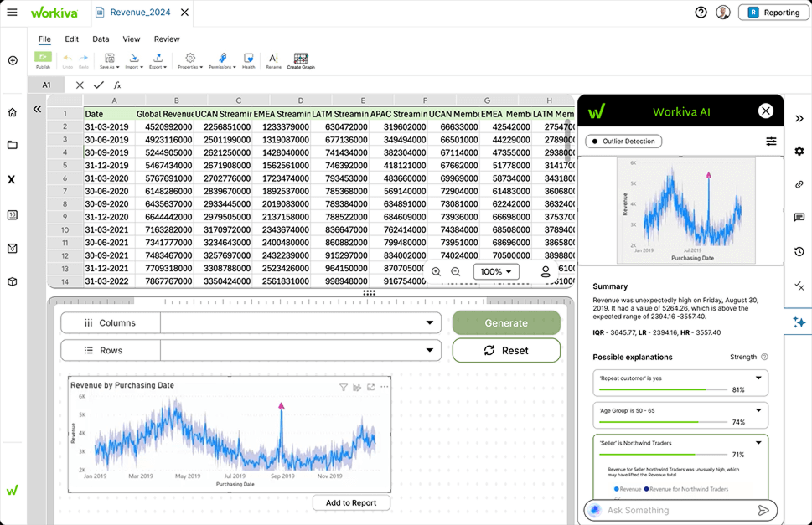Undo the last action
Screen dimensions: 812x525
[x=67, y=60]
